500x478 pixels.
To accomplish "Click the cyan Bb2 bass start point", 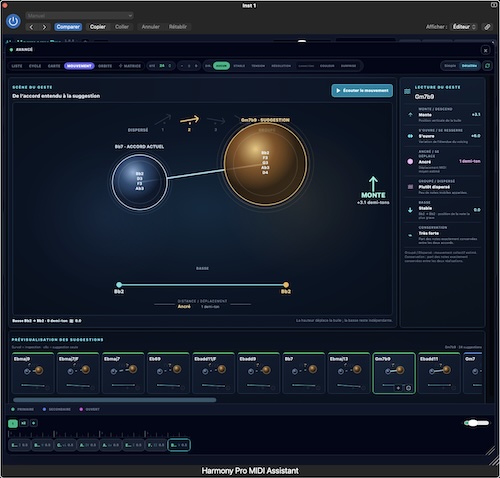I will (119, 285).
